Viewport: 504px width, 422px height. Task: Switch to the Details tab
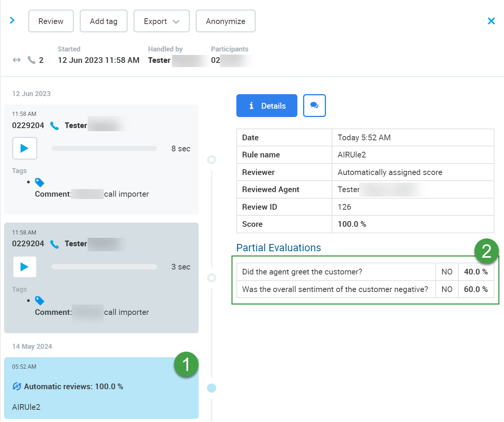266,106
